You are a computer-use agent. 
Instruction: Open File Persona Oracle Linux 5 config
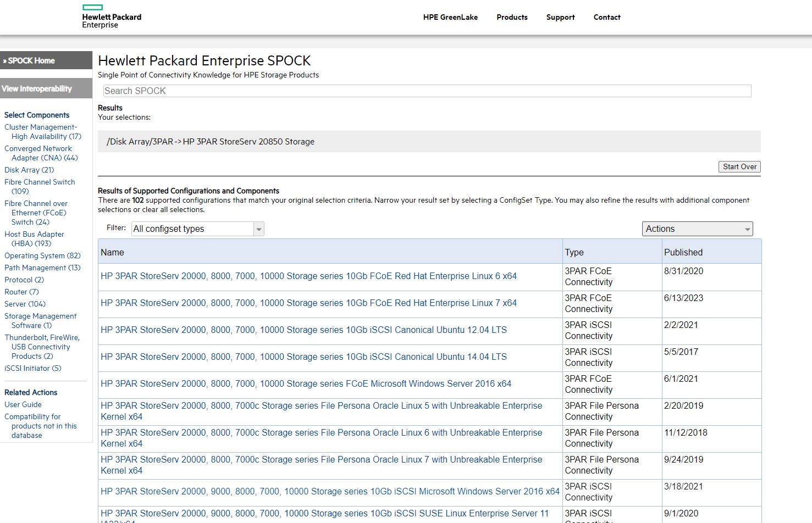[321, 411]
